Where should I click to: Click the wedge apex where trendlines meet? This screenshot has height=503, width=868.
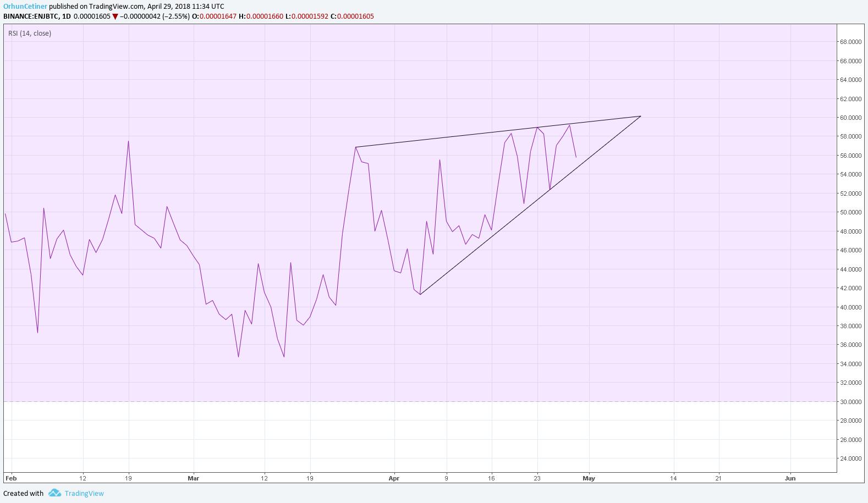[641, 116]
